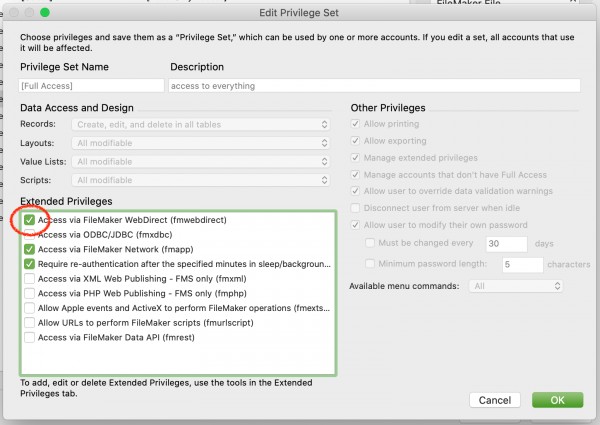Click the minimum password length characters field

(x=522, y=264)
